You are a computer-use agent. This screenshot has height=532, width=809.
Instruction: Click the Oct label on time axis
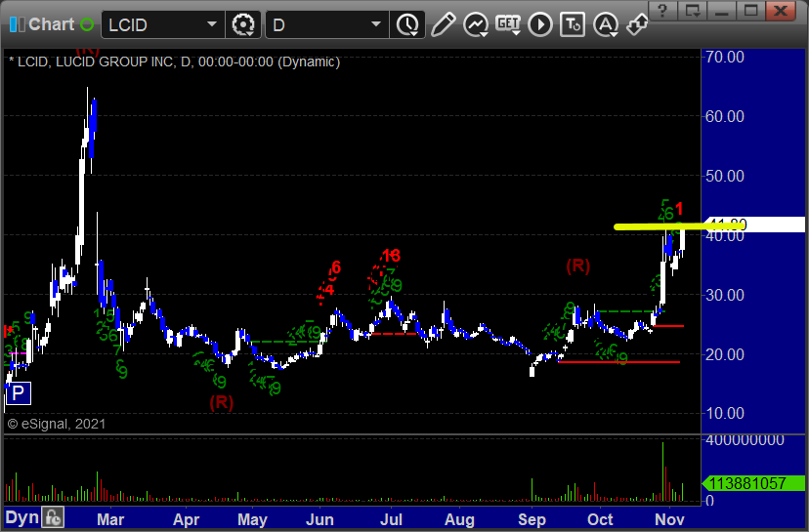(x=600, y=519)
